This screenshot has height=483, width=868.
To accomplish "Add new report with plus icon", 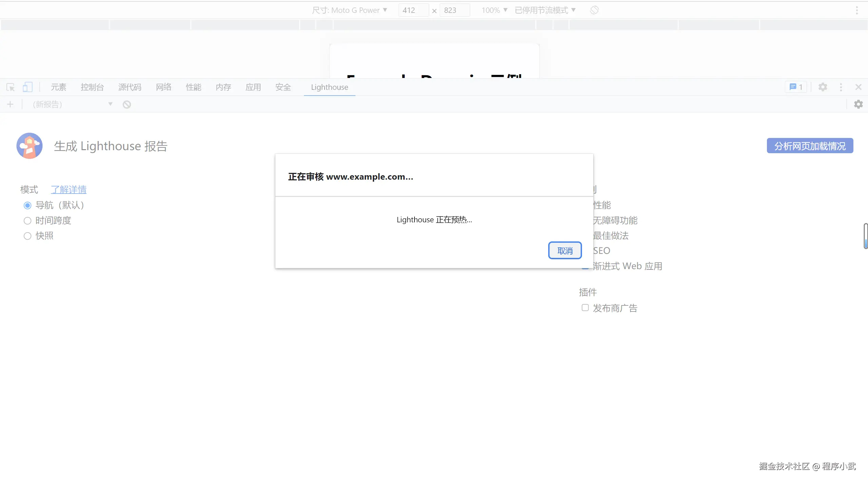I will pos(10,104).
